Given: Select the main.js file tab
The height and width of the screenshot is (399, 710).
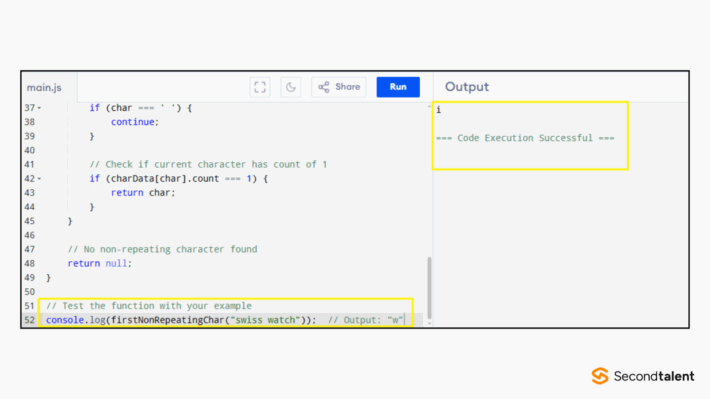Looking at the screenshot, I should tap(44, 87).
